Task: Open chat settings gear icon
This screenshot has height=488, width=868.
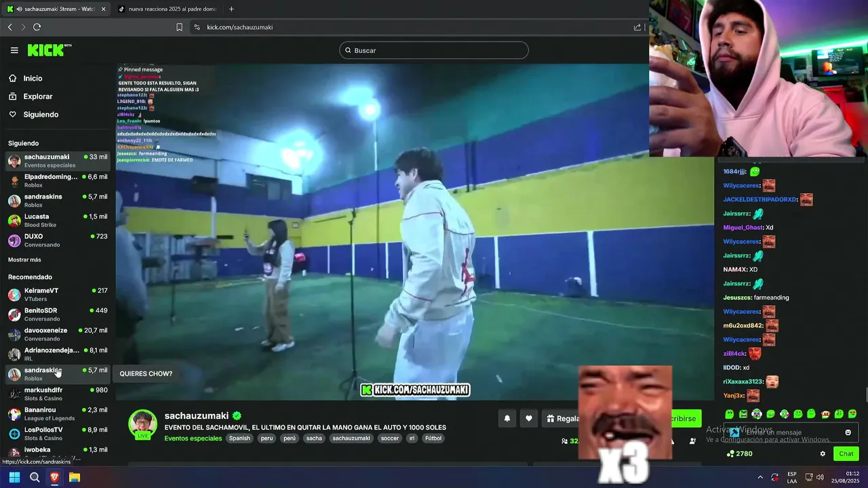Action: (x=823, y=454)
